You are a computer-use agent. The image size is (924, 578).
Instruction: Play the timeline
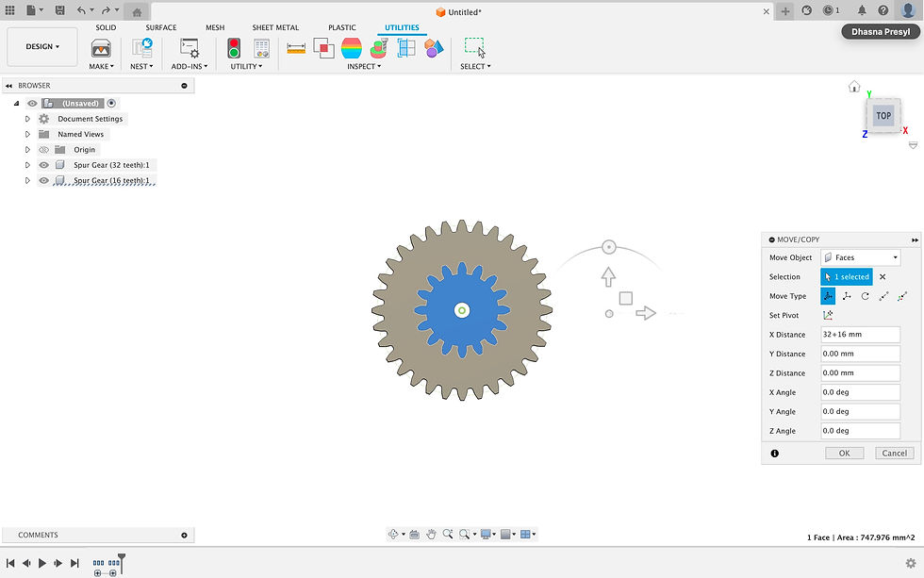42,563
